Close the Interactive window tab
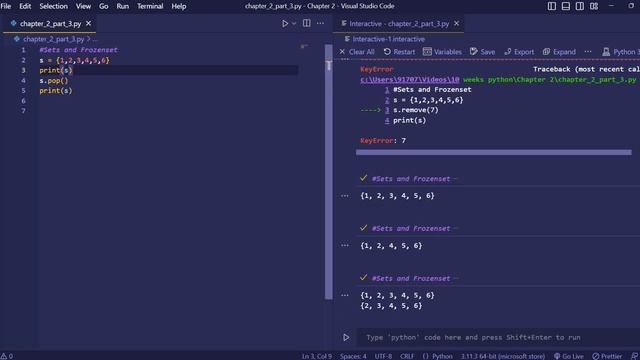 click(x=457, y=24)
